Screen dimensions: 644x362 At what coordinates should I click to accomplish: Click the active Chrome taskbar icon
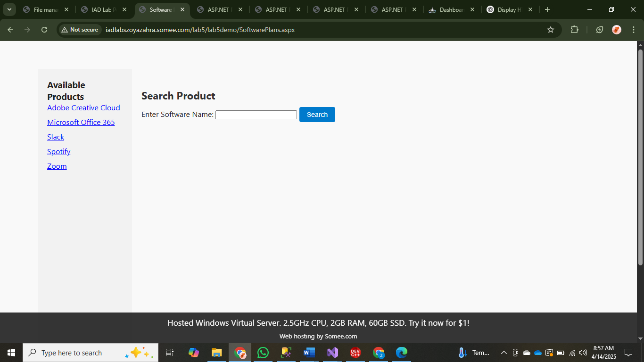click(240, 353)
